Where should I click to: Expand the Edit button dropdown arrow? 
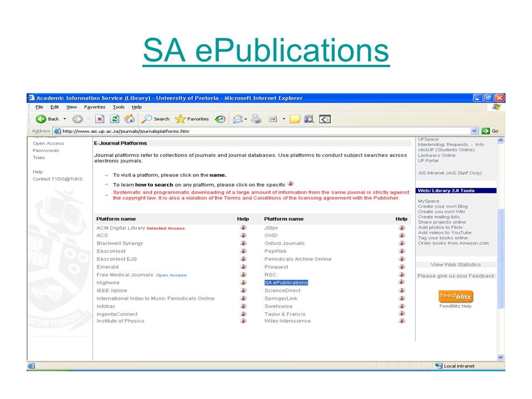pyautogui.click(x=284, y=119)
